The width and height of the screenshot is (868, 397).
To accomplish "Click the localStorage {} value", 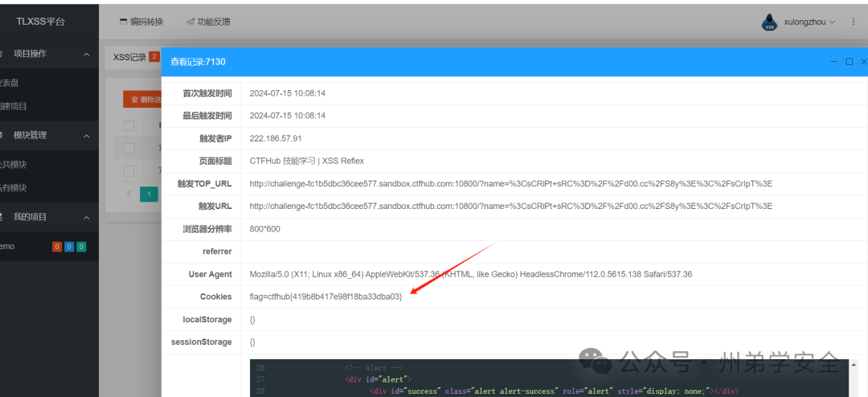I will pos(252,320).
